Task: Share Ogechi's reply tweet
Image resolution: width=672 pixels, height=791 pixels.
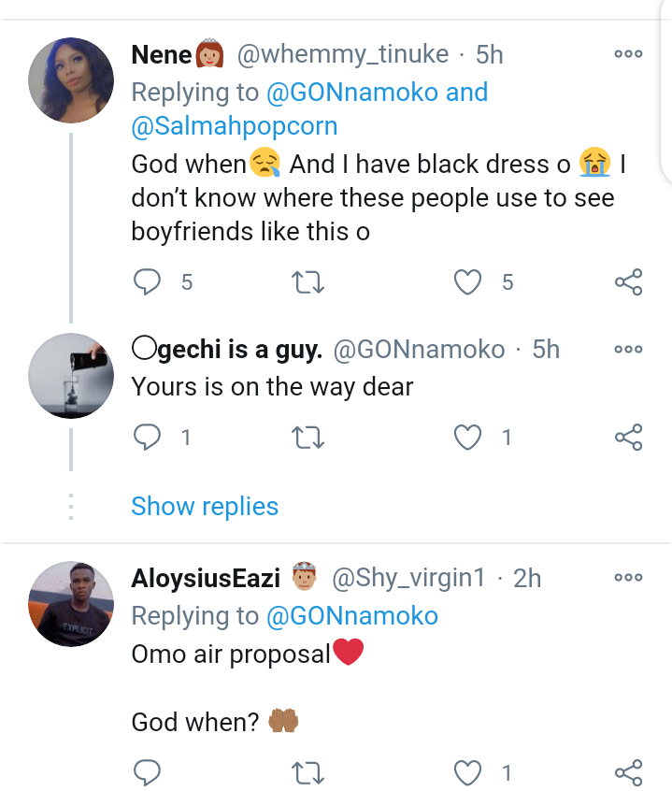Action: tap(628, 437)
